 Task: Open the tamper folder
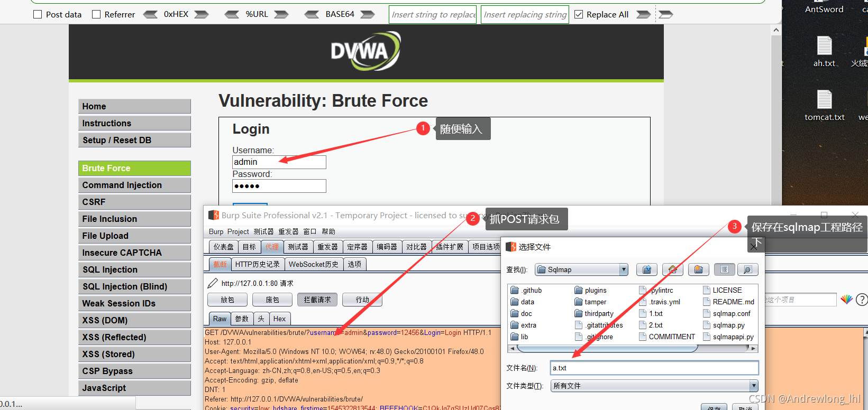pos(590,302)
